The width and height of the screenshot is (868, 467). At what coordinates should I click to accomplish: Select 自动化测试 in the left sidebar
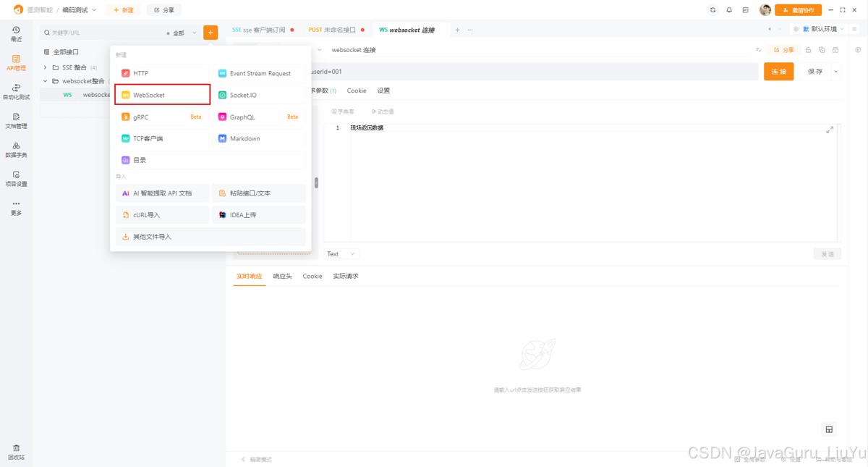(x=15, y=91)
